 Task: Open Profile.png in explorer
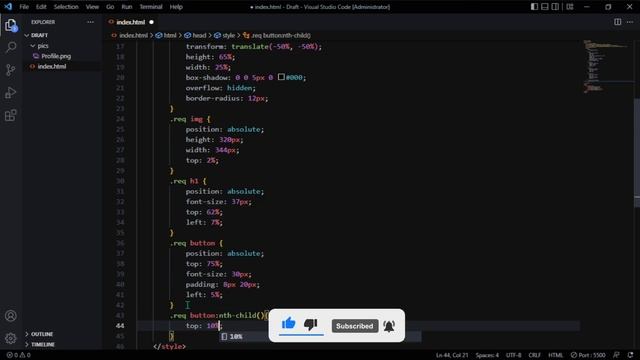click(56, 56)
